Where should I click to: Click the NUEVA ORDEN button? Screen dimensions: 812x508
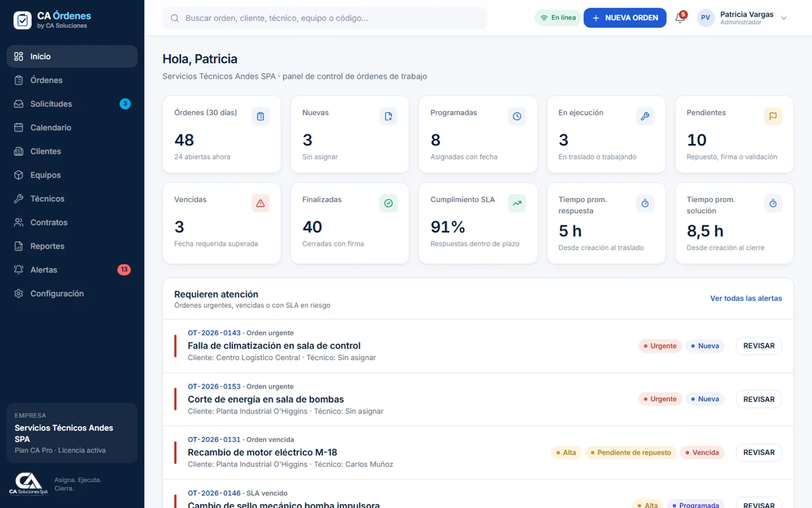(x=625, y=18)
